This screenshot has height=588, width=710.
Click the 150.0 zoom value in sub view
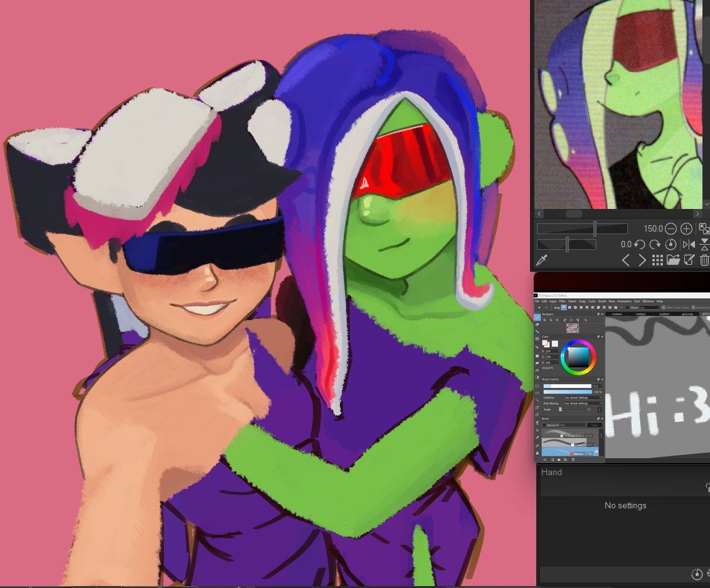pos(653,229)
